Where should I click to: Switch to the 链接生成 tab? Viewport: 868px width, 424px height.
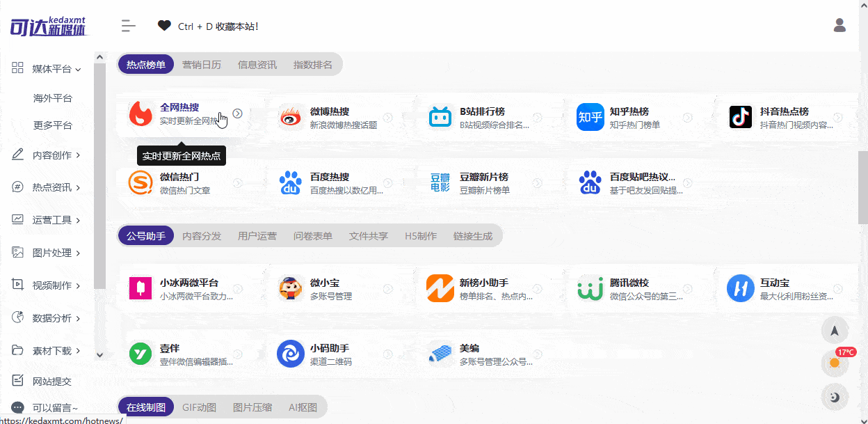[473, 236]
